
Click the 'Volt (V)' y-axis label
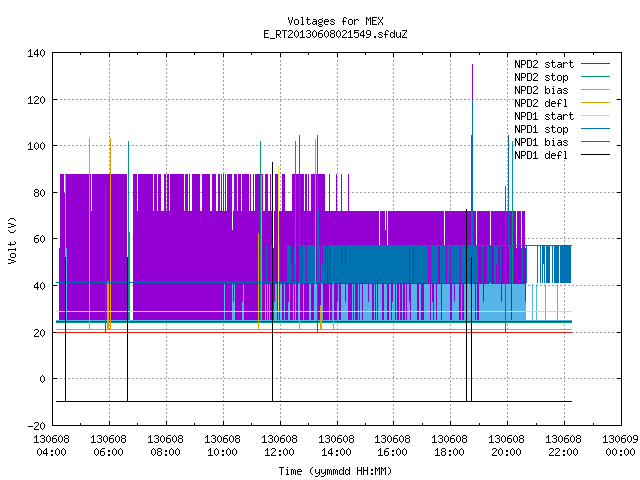click(13, 240)
